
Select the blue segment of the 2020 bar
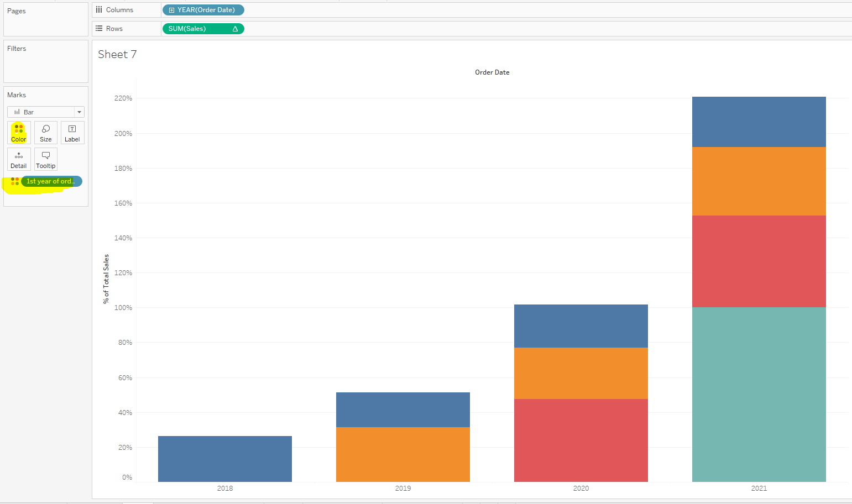click(x=581, y=326)
